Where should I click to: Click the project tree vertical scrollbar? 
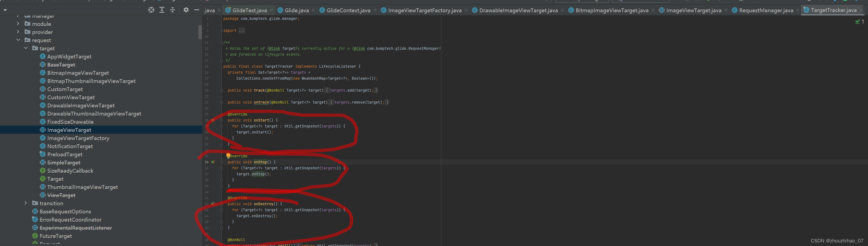(200, 32)
